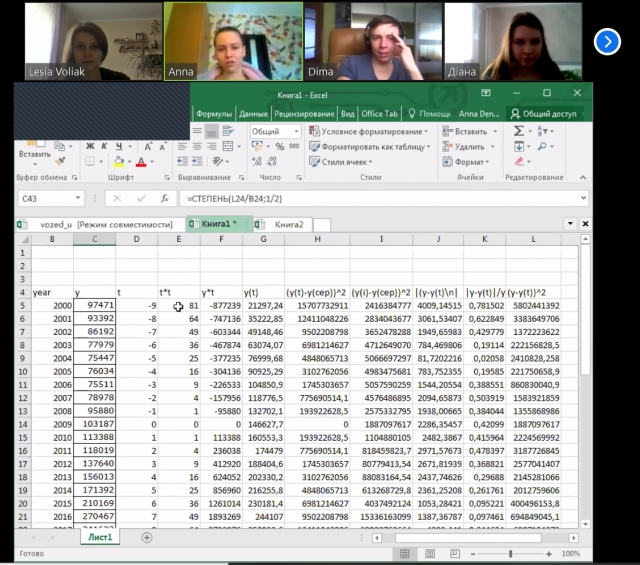Click the Fill down icon
Image resolution: width=640 pixels, height=565 pixels.
click(x=519, y=146)
